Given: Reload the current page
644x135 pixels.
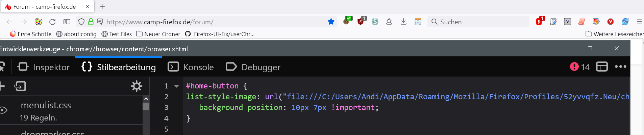Looking at the screenshot, I should tap(52, 22).
